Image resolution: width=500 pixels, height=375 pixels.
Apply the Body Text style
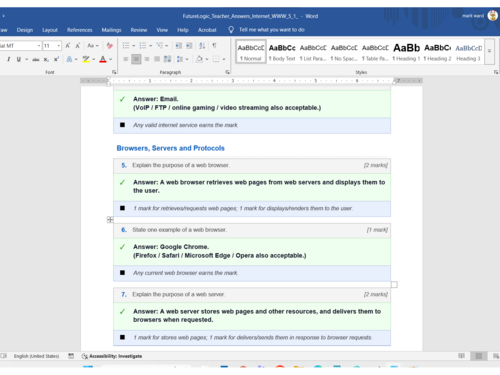coord(282,52)
